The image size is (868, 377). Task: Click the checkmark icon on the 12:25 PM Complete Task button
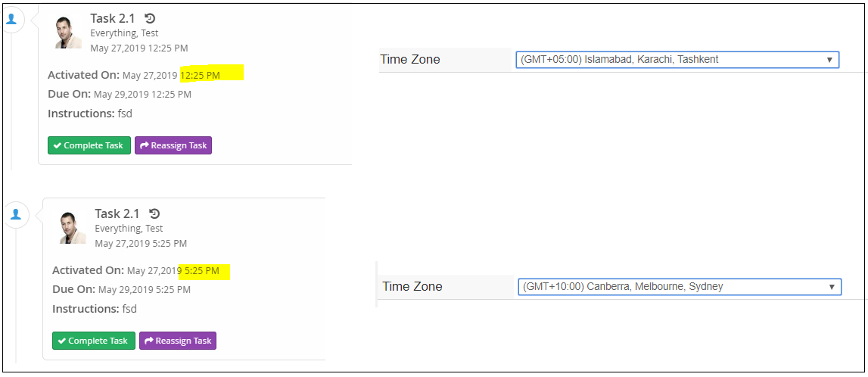[x=57, y=145]
